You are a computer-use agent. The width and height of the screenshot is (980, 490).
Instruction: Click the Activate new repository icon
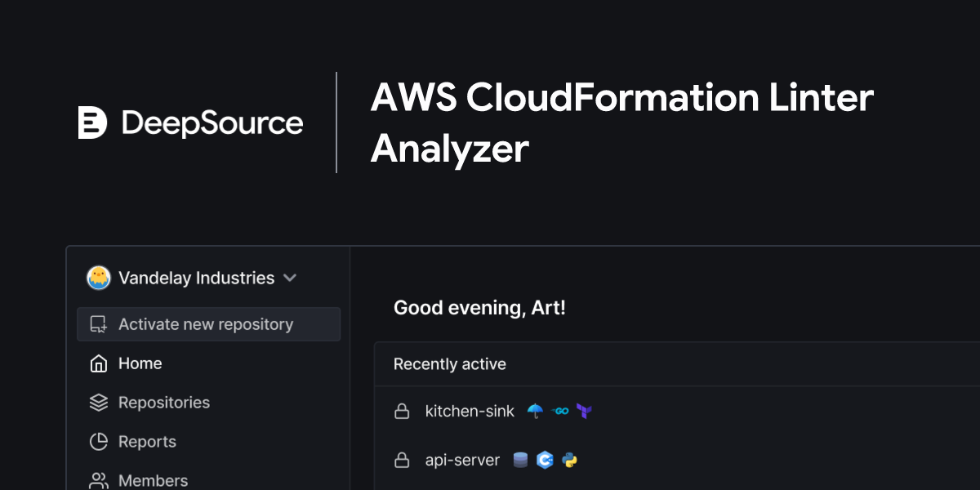99,324
